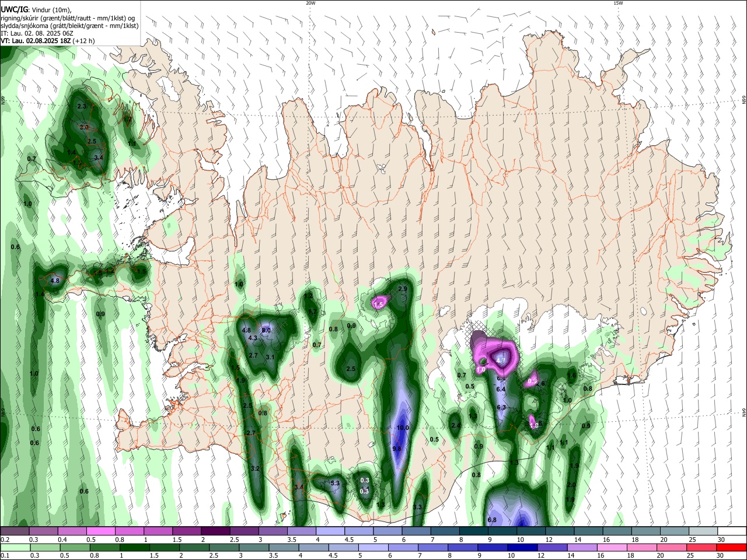Select the purple 1.5 snow legend swatch
Screen dimensions: 747x560
pos(187,531)
